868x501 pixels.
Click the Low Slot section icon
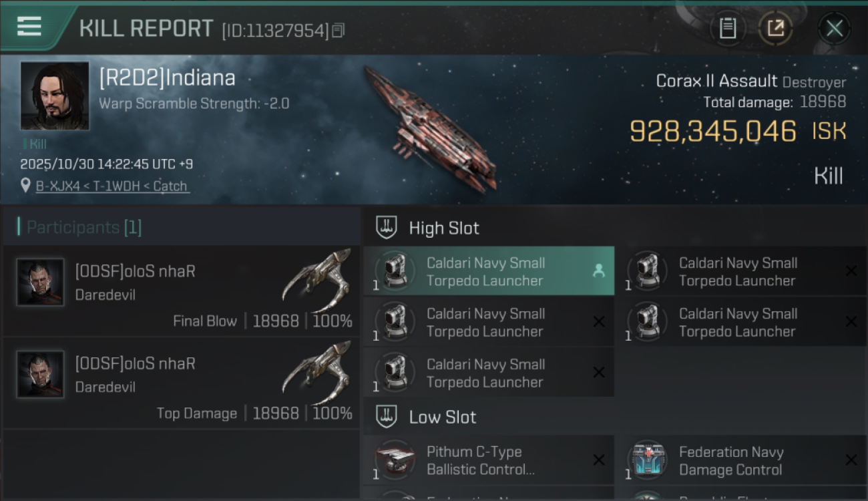[x=387, y=417]
